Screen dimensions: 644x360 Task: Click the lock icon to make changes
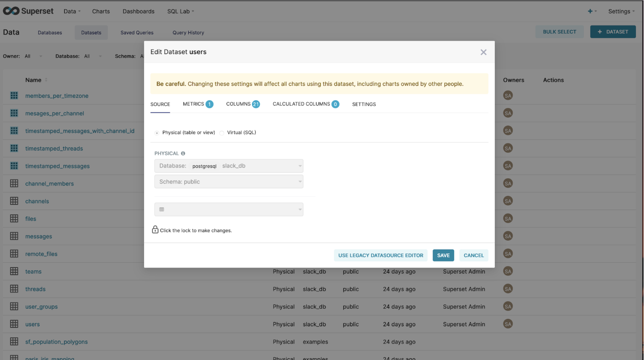tap(155, 230)
